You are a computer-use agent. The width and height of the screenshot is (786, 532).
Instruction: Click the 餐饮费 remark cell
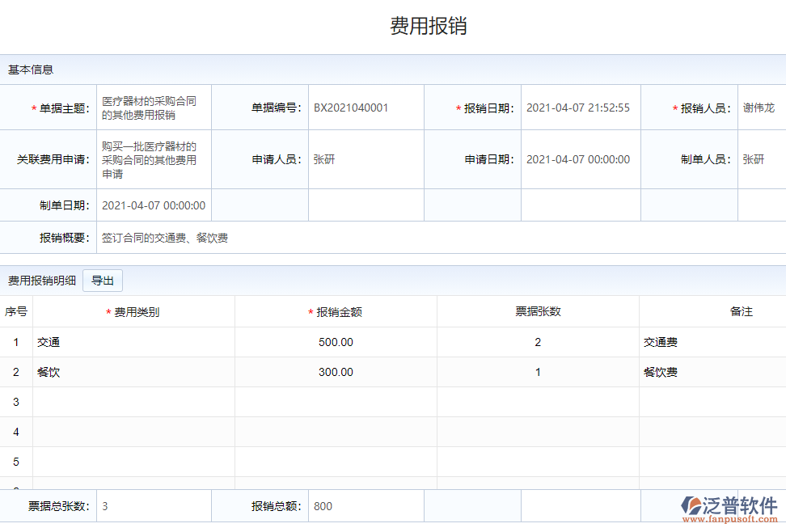pyautogui.click(x=710, y=372)
